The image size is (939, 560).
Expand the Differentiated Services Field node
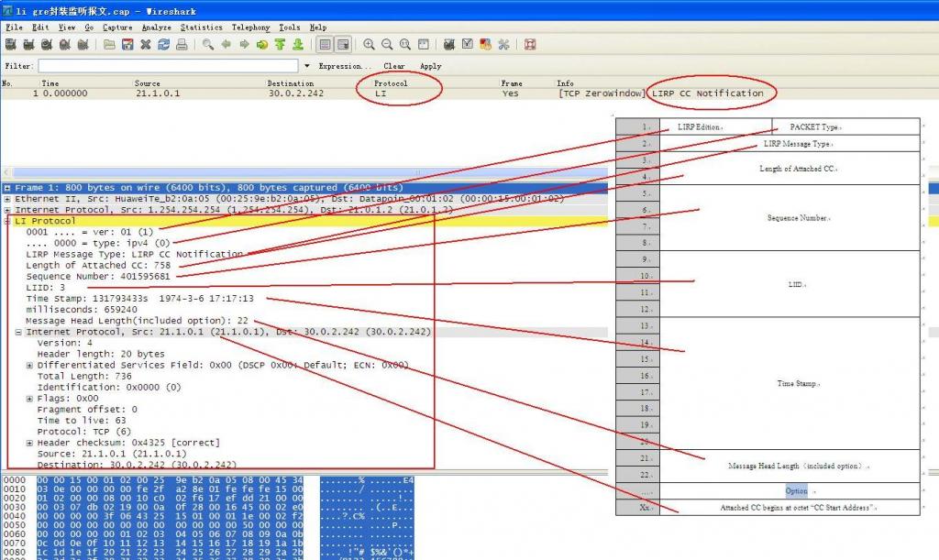point(29,366)
